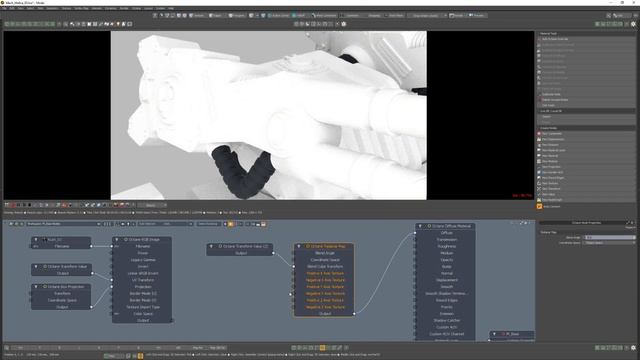Click Roughness channel on Diffuse Material
Viewport: 640px width, 360px height.
[447, 247]
